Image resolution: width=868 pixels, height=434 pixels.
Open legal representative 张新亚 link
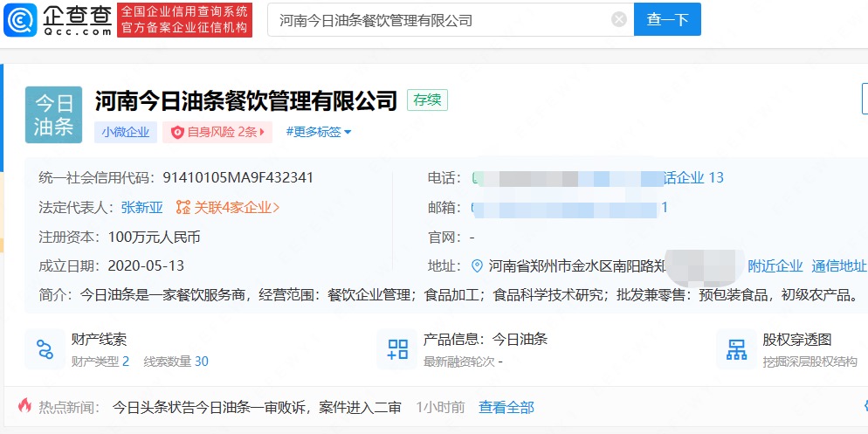(141, 208)
